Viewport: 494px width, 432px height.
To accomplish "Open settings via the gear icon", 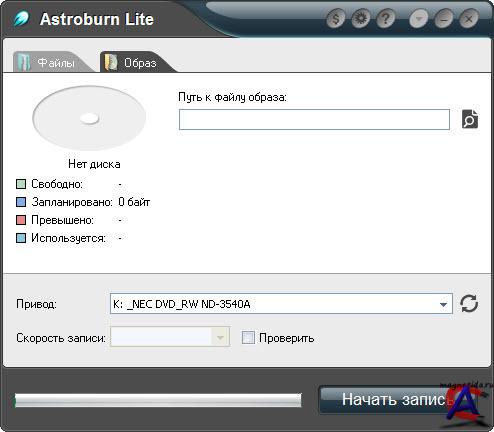I will 361,19.
